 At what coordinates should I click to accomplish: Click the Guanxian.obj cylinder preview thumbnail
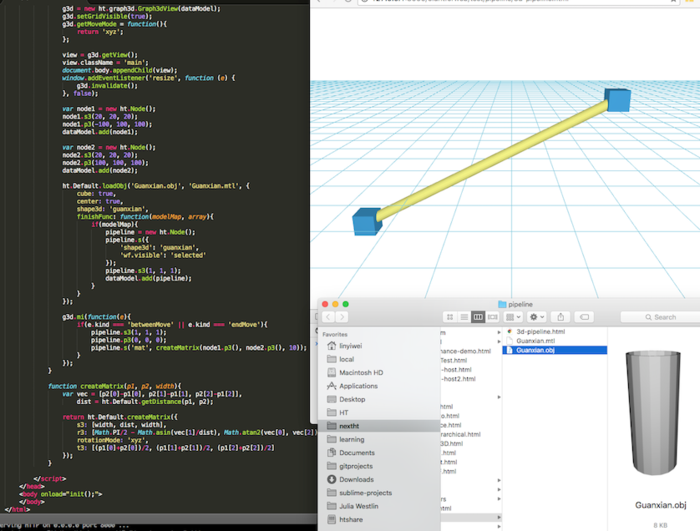coord(653,412)
